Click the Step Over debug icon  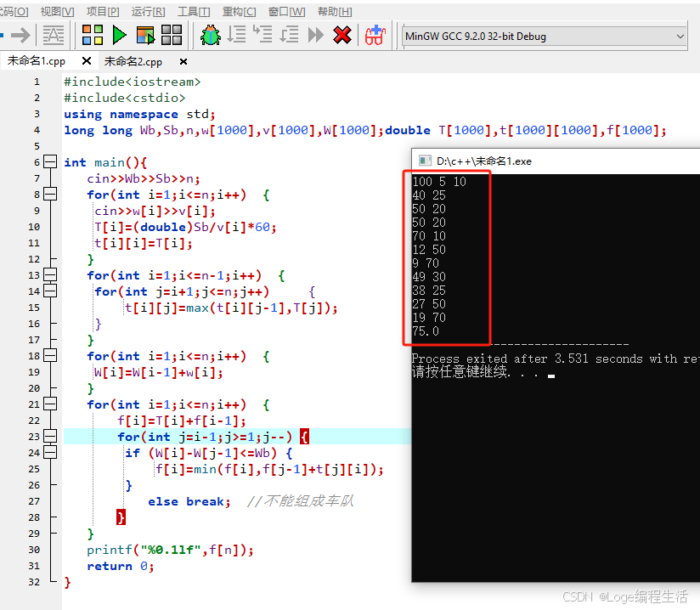click(236, 34)
